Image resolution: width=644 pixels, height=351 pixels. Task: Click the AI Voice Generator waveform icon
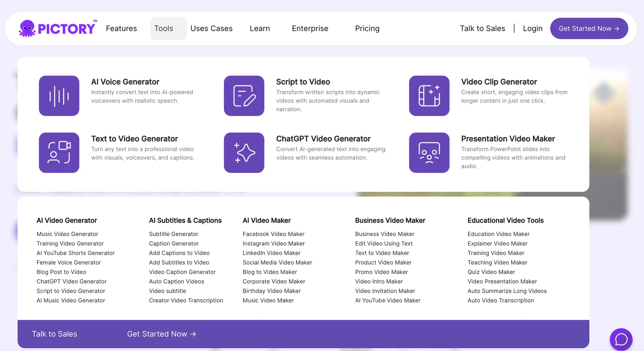(x=59, y=96)
